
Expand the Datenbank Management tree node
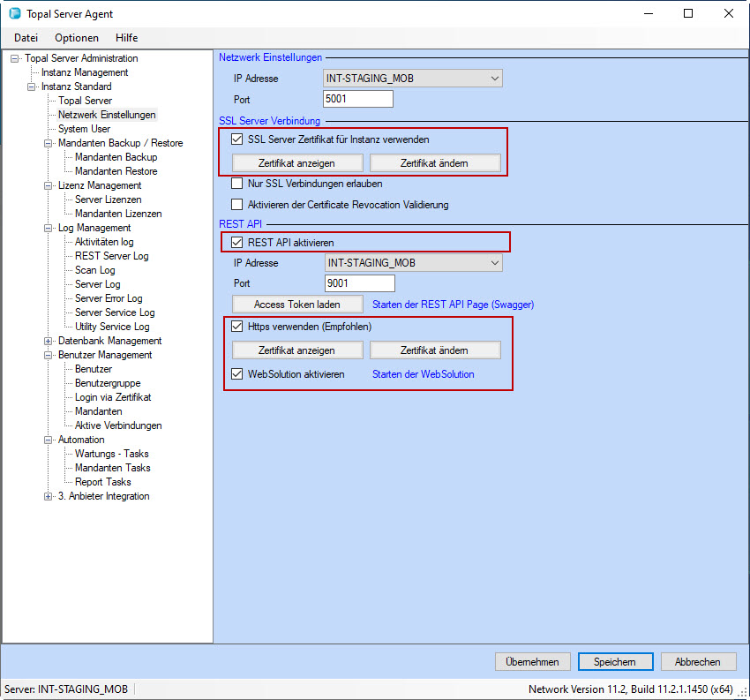point(49,341)
